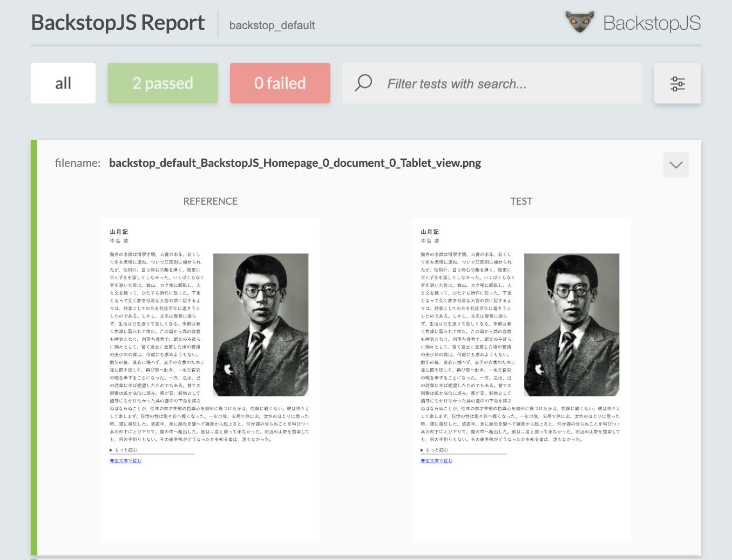Open the display filter options via sliders icon
Viewport: 732px width, 560px height.
click(677, 83)
